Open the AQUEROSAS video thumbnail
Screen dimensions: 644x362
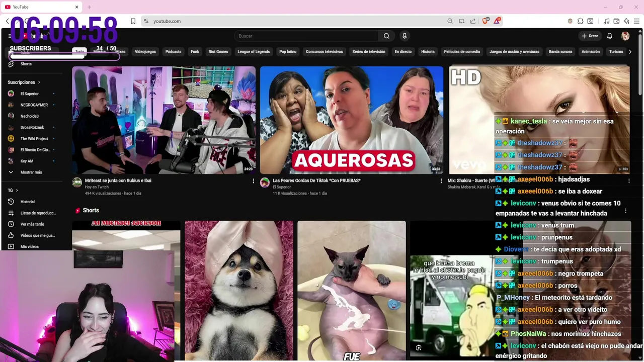pos(352,120)
